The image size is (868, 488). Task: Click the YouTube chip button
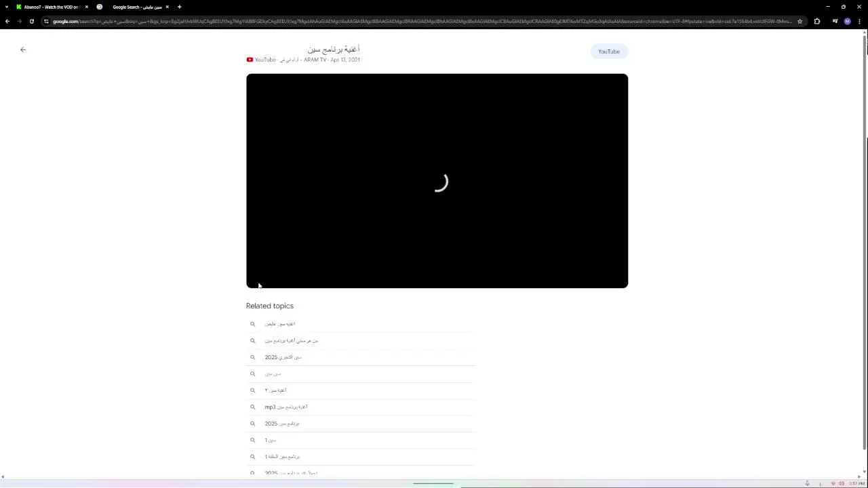[609, 52]
